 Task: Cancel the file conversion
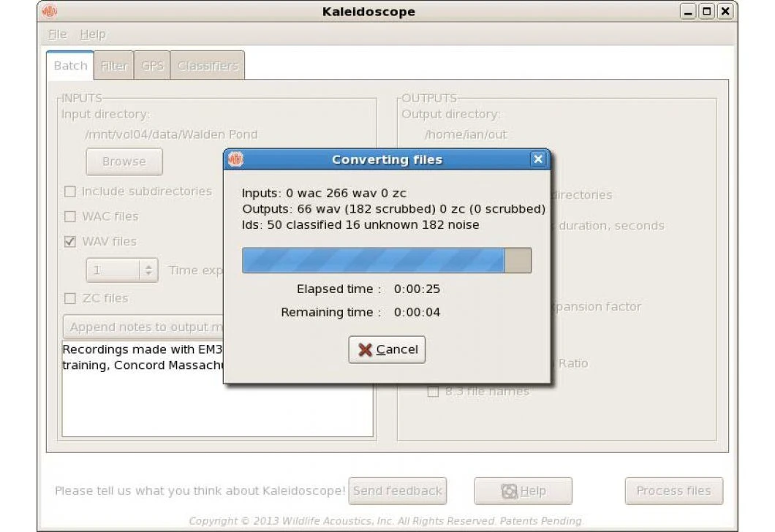click(387, 349)
